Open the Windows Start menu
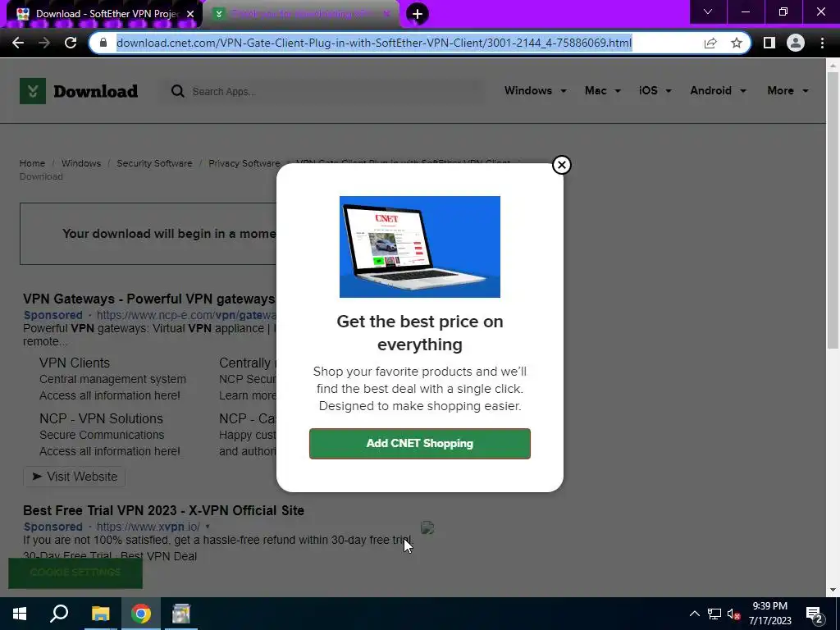The width and height of the screenshot is (840, 630). 20,614
